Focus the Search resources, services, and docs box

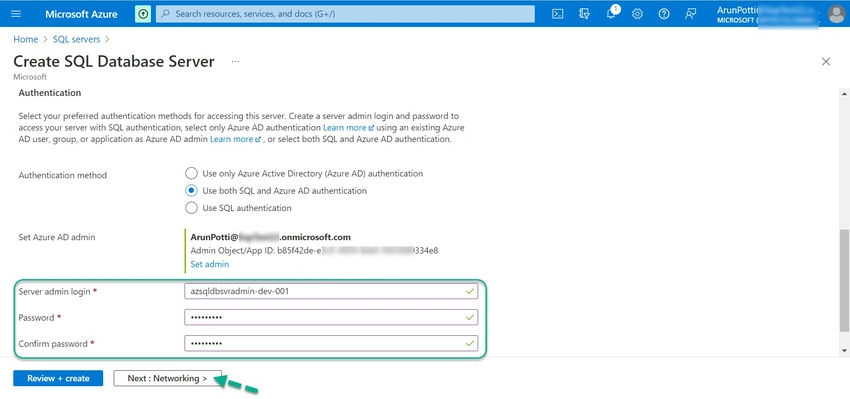(x=345, y=14)
